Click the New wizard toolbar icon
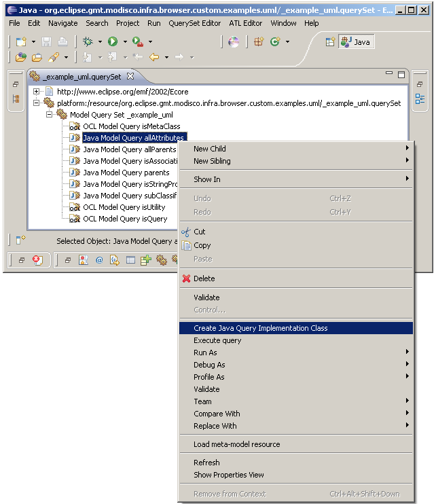Image resolution: width=436 pixels, height=504 pixels. (21, 42)
